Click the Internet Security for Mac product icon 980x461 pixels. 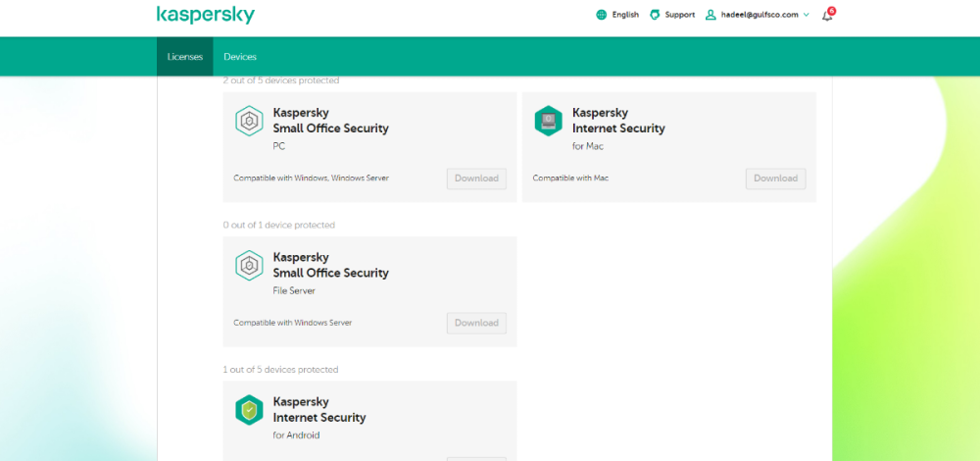click(548, 121)
